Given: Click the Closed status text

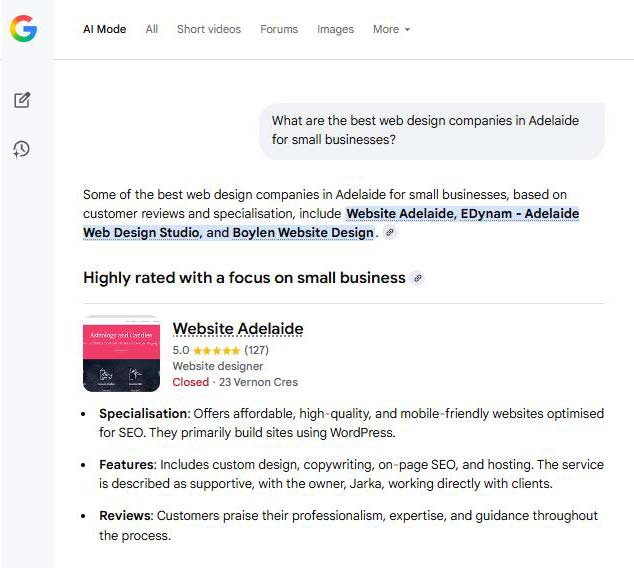Looking at the screenshot, I should pos(191,382).
